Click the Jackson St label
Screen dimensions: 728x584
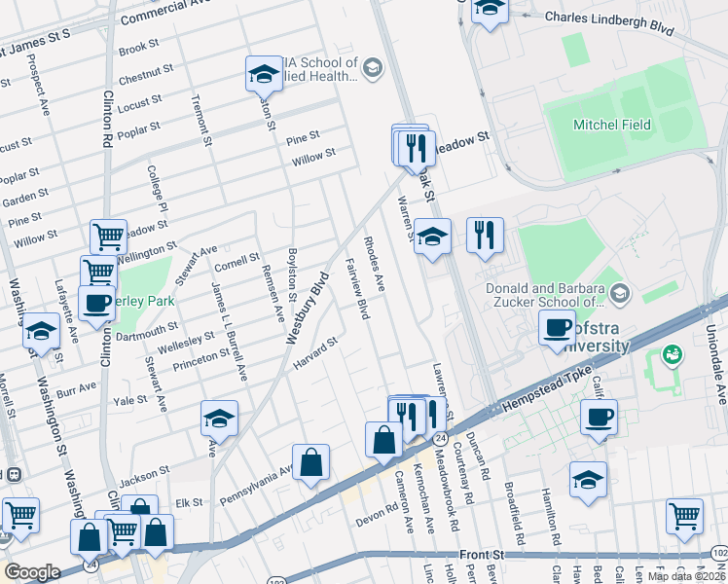(x=145, y=476)
